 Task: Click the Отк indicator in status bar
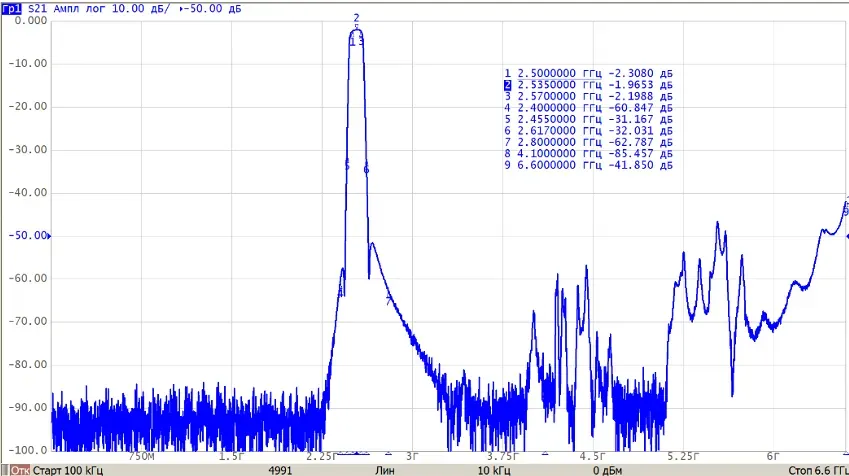[x=20, y=470]
